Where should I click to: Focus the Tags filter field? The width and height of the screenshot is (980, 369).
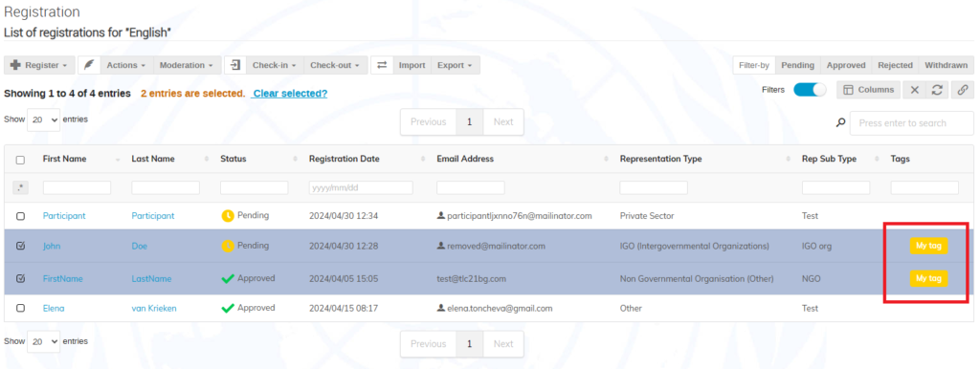924,187
